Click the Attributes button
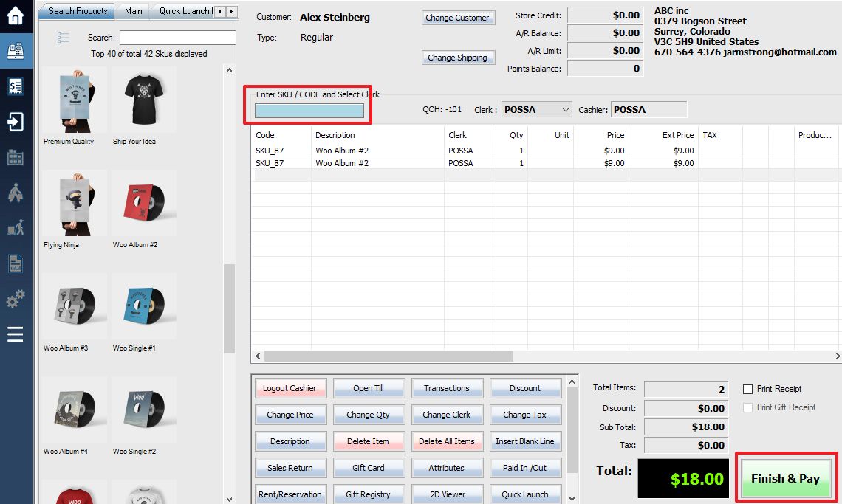842x504 pixels. (x=447, y=468)
